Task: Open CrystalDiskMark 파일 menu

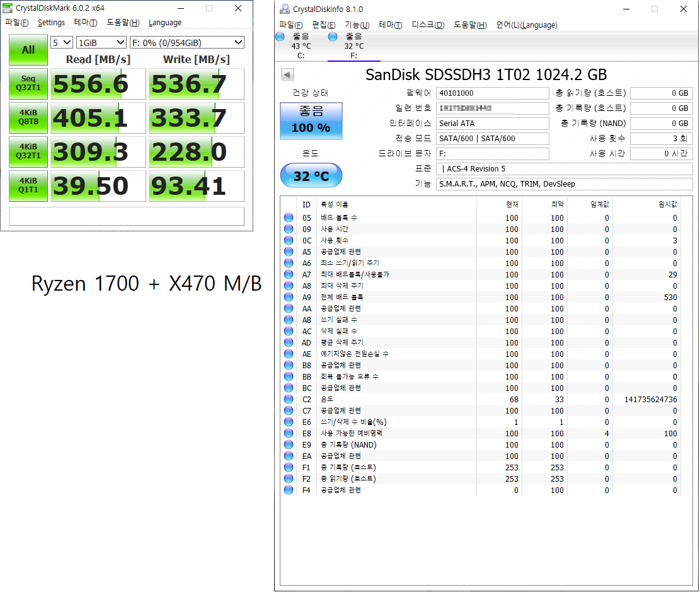Action: (x=17, y=22)
